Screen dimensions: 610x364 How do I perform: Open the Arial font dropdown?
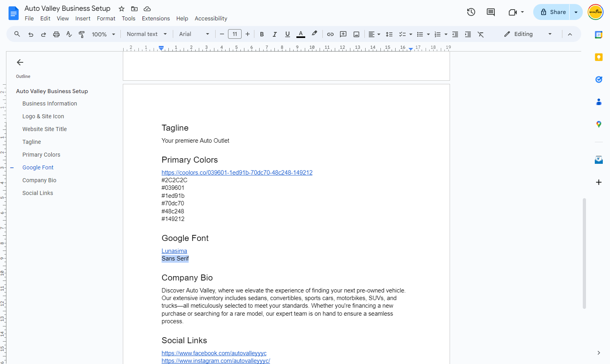[194, 34]
